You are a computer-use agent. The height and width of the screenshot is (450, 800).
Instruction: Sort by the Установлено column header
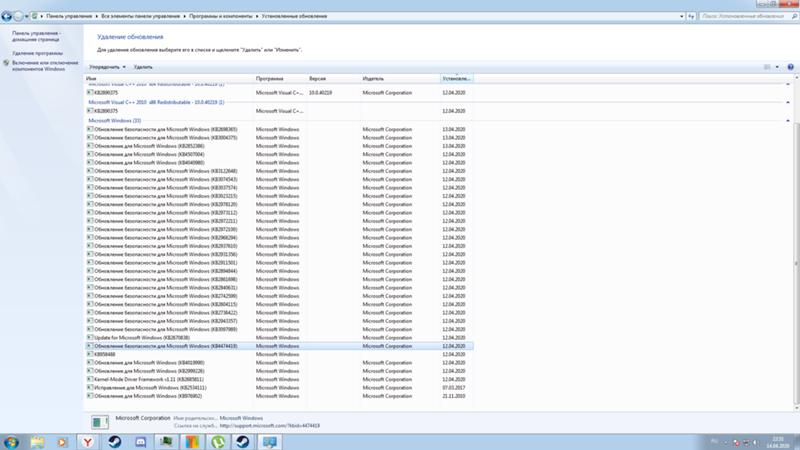coord(457,79)
